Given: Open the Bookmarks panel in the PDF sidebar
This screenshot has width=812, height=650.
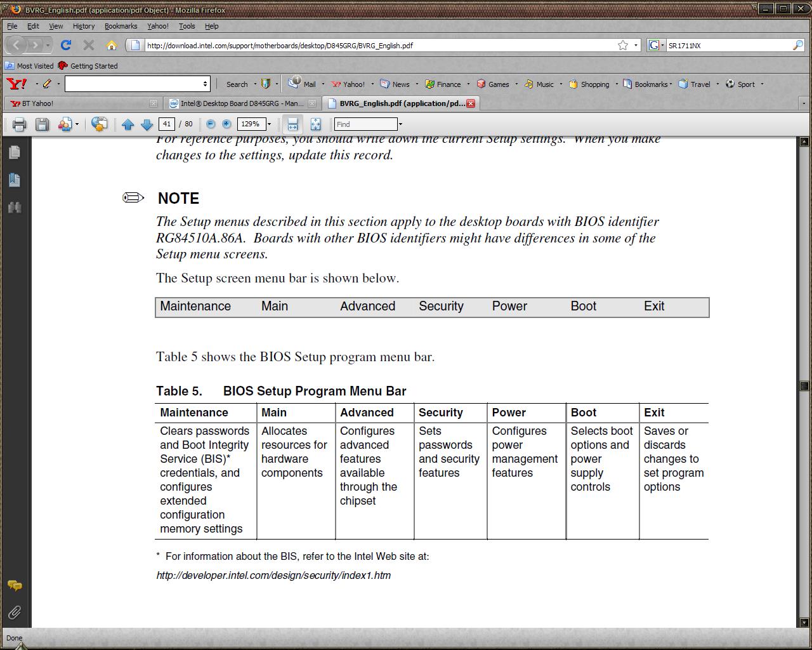Looking at the screenshot, I should click(x=15, y=180).
